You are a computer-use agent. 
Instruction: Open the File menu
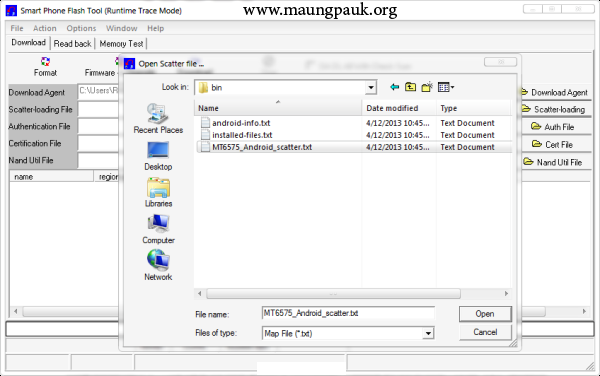(17, 28)
